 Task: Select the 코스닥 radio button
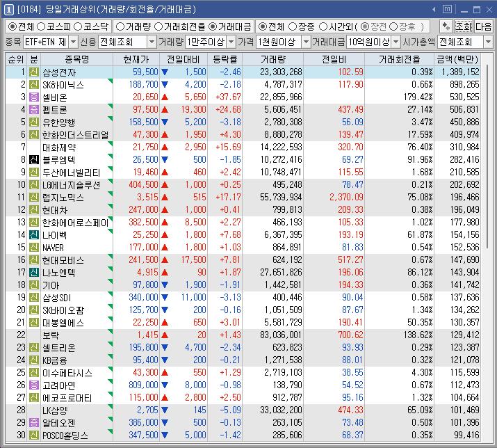point(78,26)
